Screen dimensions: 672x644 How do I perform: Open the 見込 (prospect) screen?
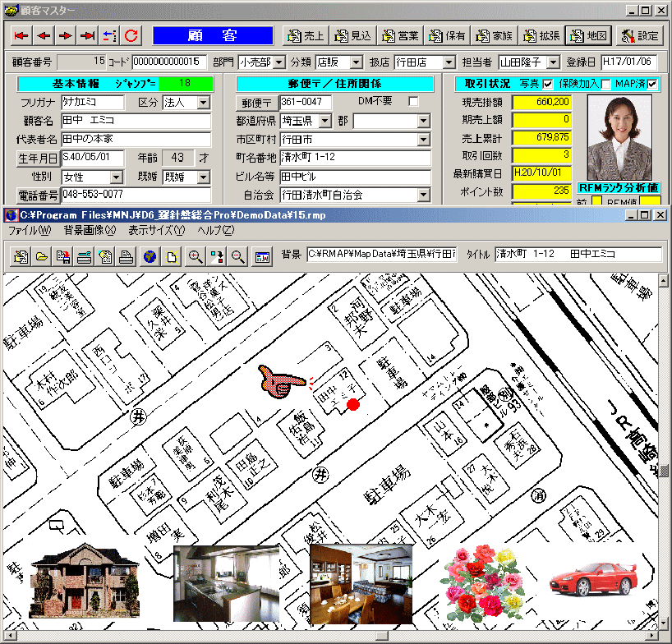[x=352, y=35]
